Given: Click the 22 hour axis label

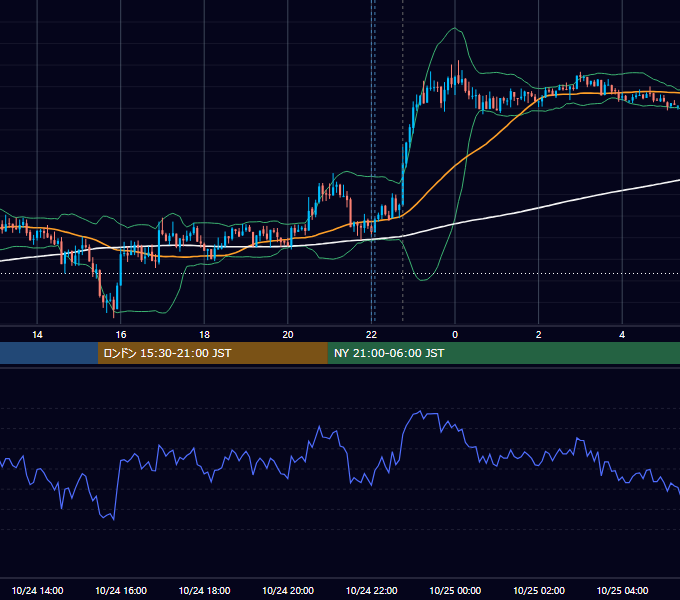Looking at the screenshot, I should pyautogui.click(x=371, y=335).
